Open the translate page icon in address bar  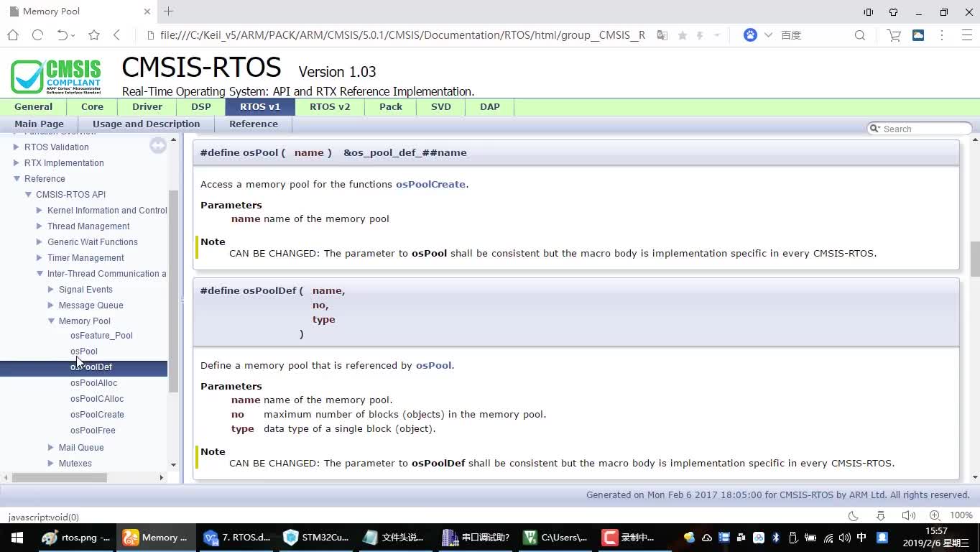662,35
